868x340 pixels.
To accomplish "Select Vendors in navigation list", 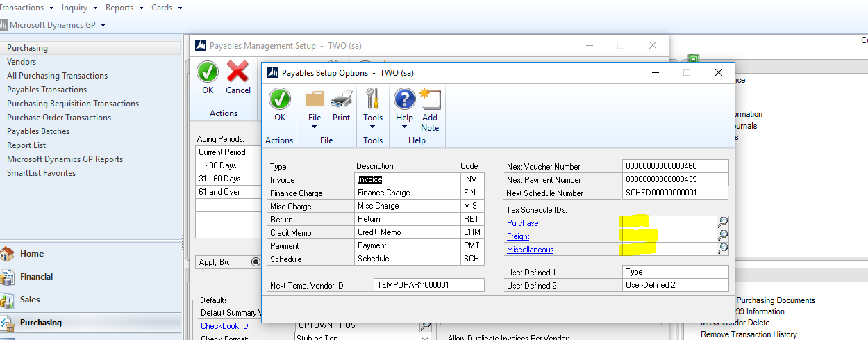I will pyautogui.click(x=22, y=62).
